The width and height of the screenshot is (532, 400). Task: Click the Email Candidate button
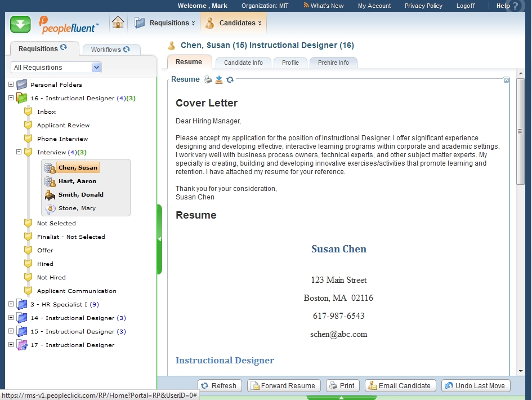pos(400,386)
